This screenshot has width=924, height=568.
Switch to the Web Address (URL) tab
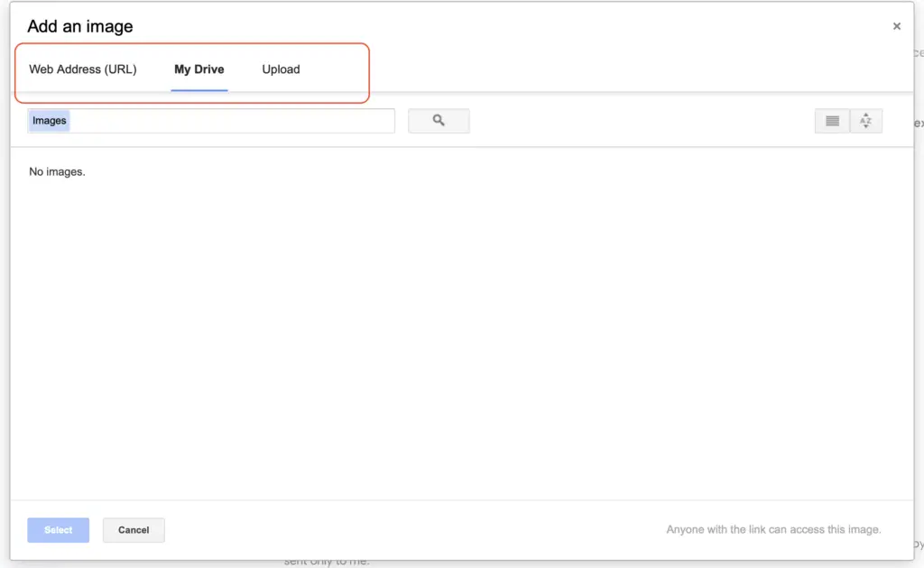[83, 69]
